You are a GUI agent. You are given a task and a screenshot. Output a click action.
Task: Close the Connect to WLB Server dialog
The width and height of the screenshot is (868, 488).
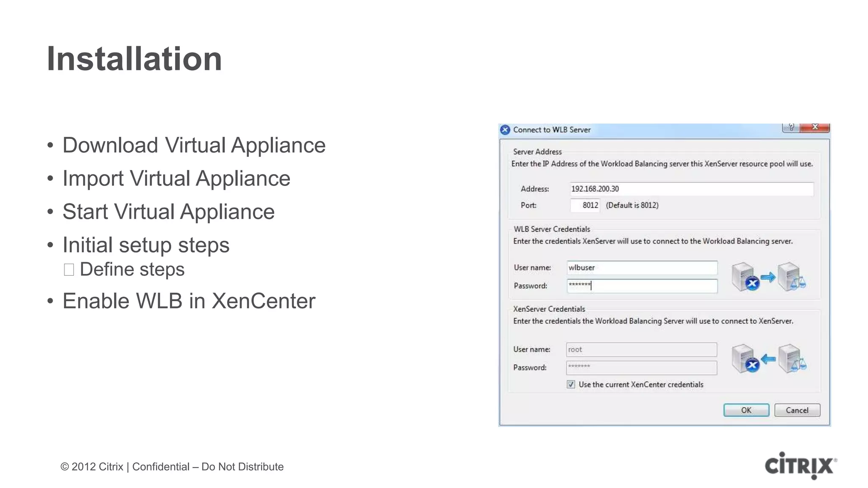(x=815, y=128)
